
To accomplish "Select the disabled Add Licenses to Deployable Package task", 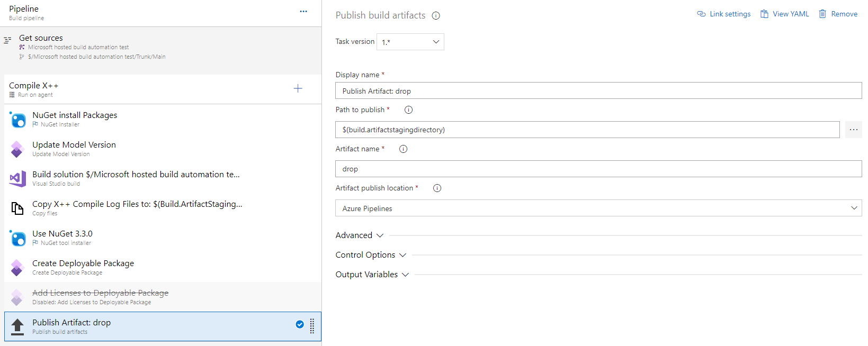I will (163, 297).
